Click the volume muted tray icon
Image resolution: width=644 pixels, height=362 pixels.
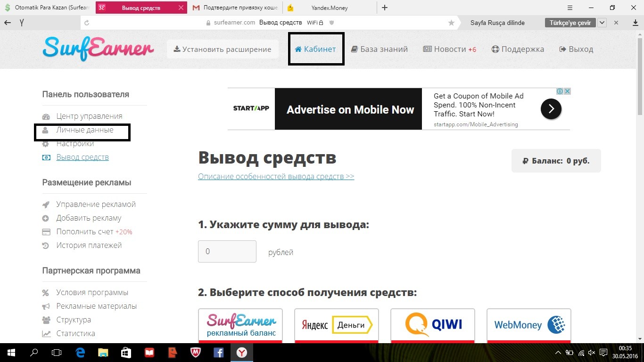(592, 352)
